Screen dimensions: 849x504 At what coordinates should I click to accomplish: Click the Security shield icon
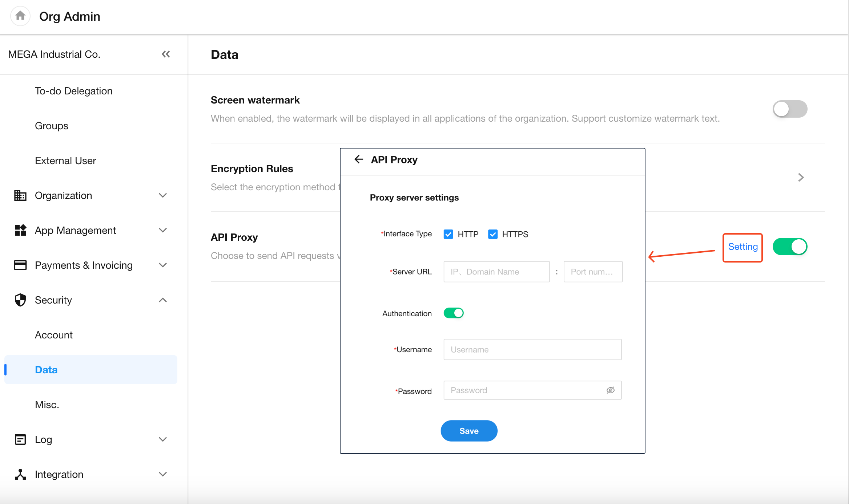click(x=20, y=300)
